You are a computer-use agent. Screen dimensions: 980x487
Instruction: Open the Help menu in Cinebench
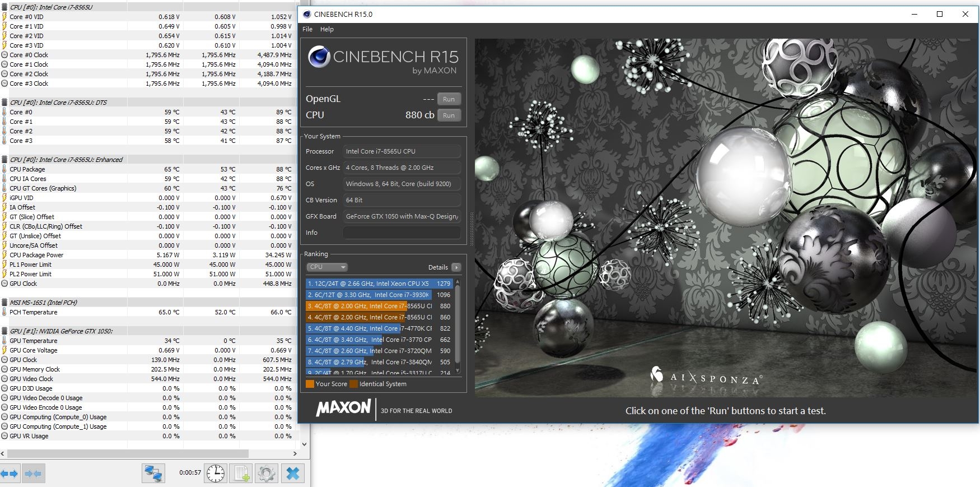coord(327,29)
